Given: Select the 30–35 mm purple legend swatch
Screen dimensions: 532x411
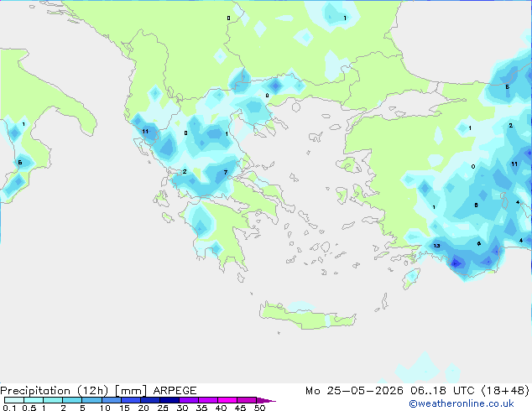Looking at the screenshot, I should [189, 400].
